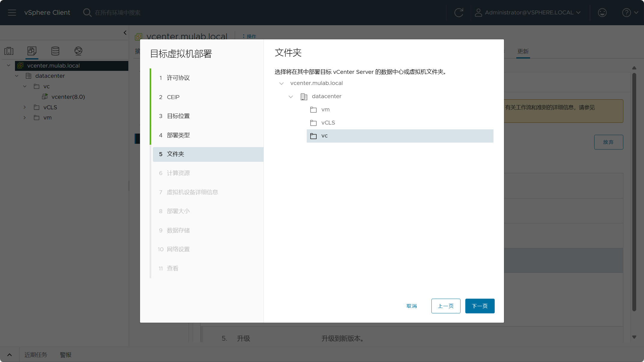Click the search magnifier icon
The height and width of the screenshot is (362, 644).
87,13
